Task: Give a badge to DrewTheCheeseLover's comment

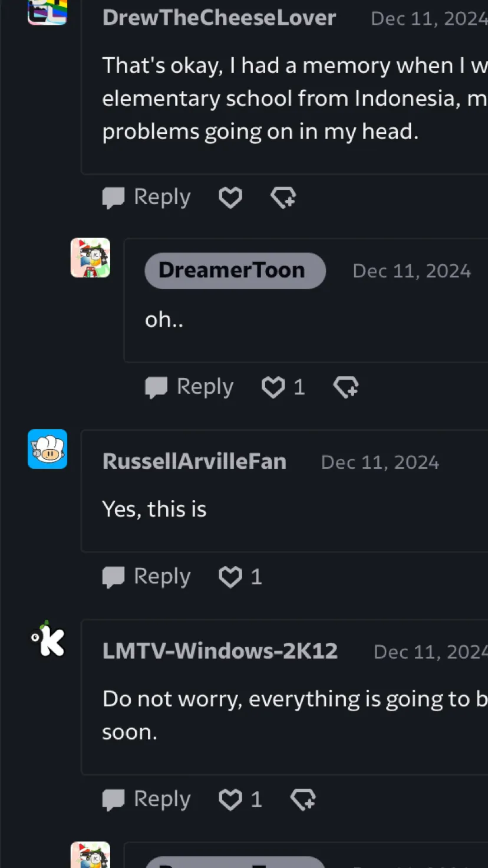Action: click(283, 198)
